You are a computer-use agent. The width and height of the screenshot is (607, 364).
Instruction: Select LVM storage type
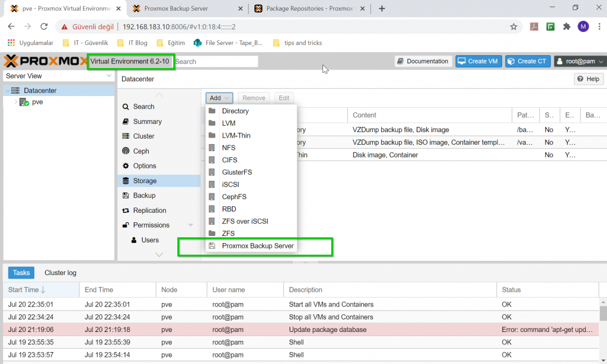click(x=251, y=123)
